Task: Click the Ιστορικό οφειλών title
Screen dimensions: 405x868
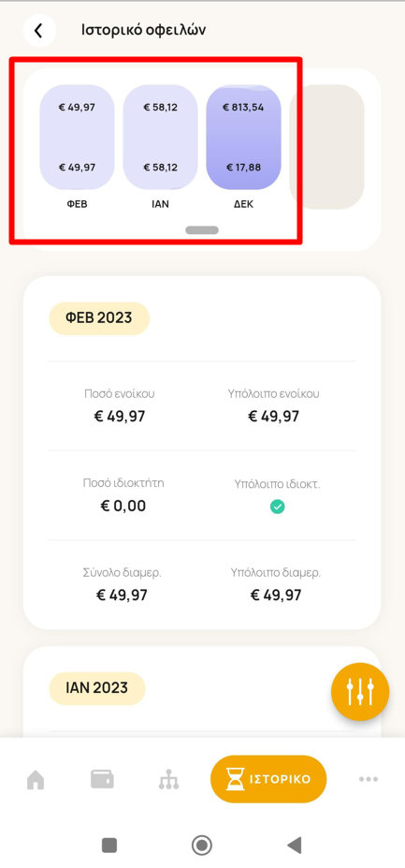Action: 144,30
